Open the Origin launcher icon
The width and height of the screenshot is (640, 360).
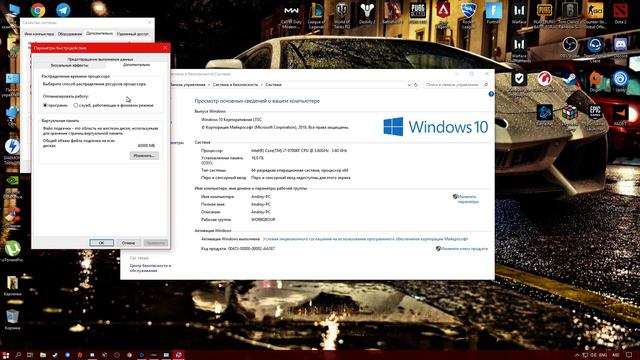coord(595,80)
